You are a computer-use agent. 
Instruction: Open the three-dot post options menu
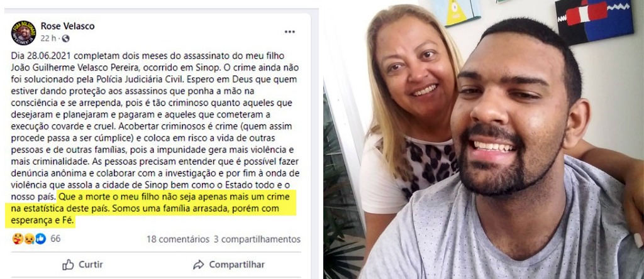pyautogui.click(x=290, y=32)
